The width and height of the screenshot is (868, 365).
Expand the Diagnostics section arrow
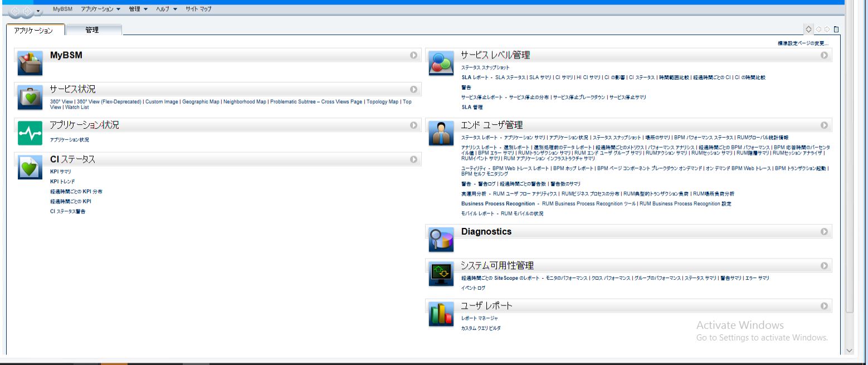(x=824, y=232)
